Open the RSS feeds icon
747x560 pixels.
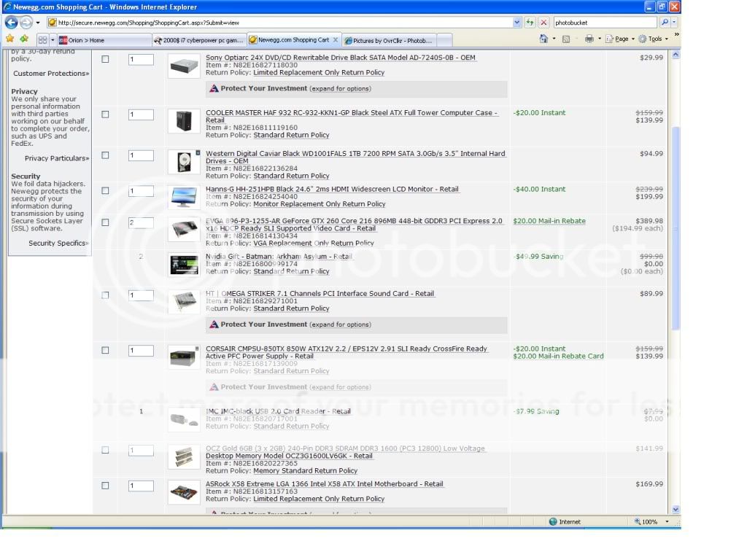[566, 39]
